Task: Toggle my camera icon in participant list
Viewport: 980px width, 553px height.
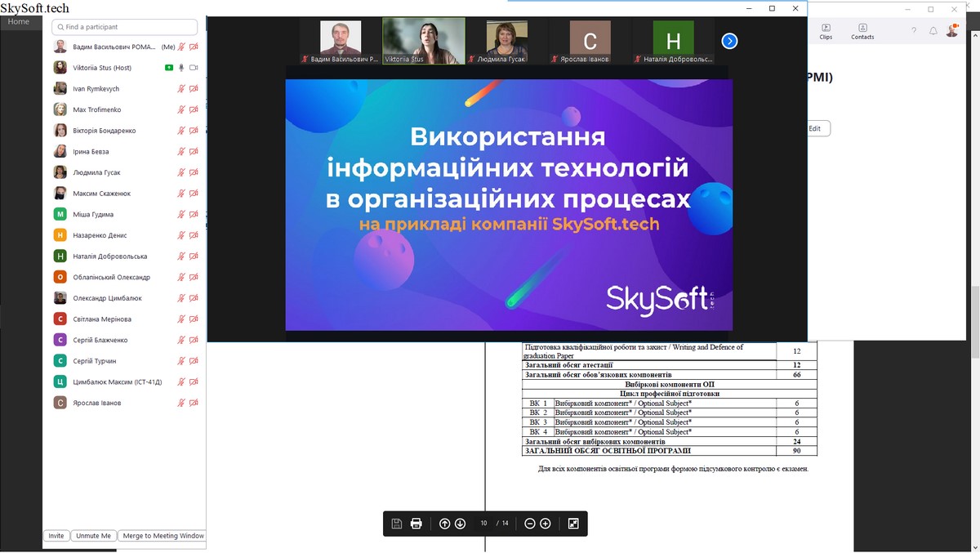Action: 194,47
